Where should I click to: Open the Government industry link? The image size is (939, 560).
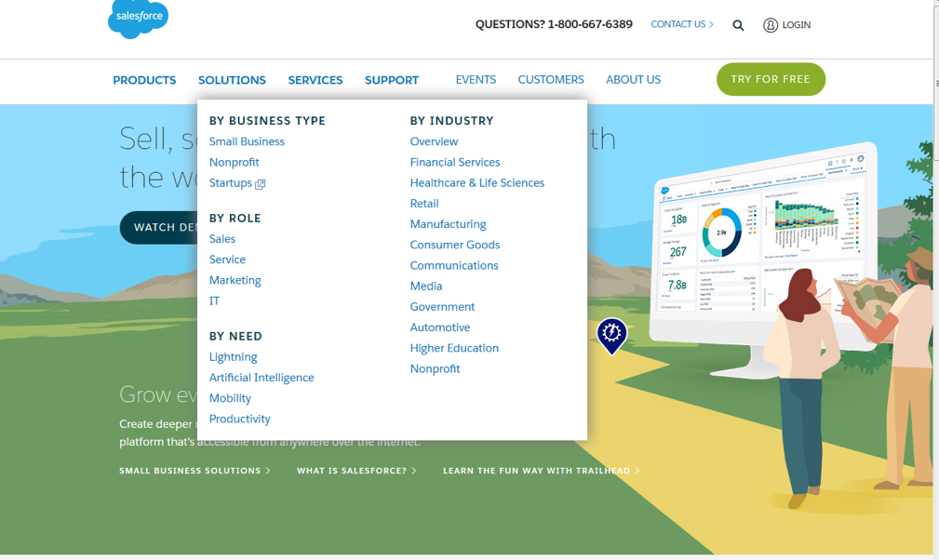point(443,307)
